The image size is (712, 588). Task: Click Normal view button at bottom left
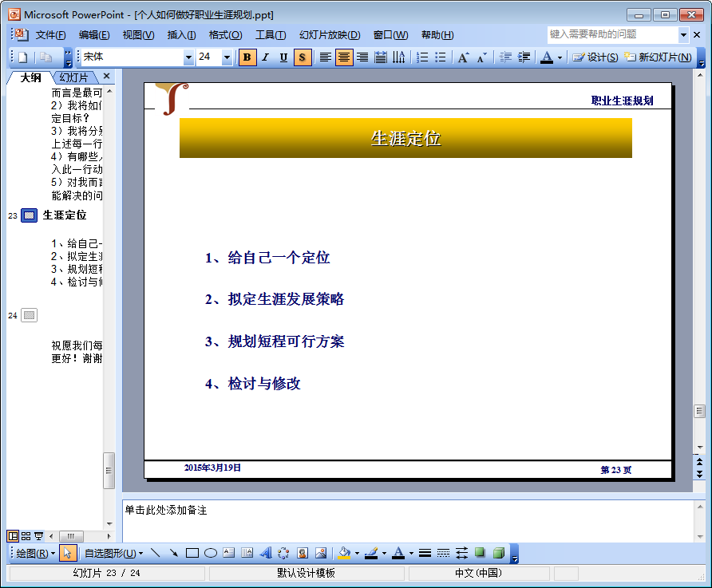[13, 536]
